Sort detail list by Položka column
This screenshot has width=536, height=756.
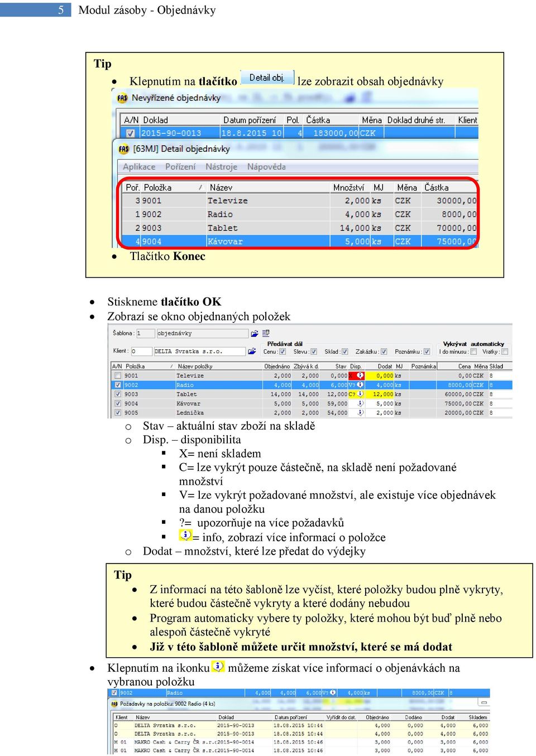(x=173, y=187)
